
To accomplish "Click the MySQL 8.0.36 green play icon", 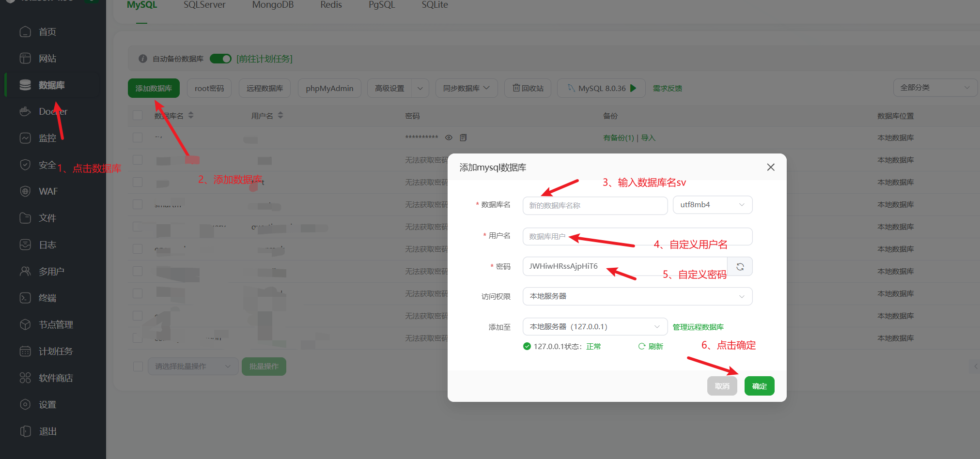I will (633, 88).
